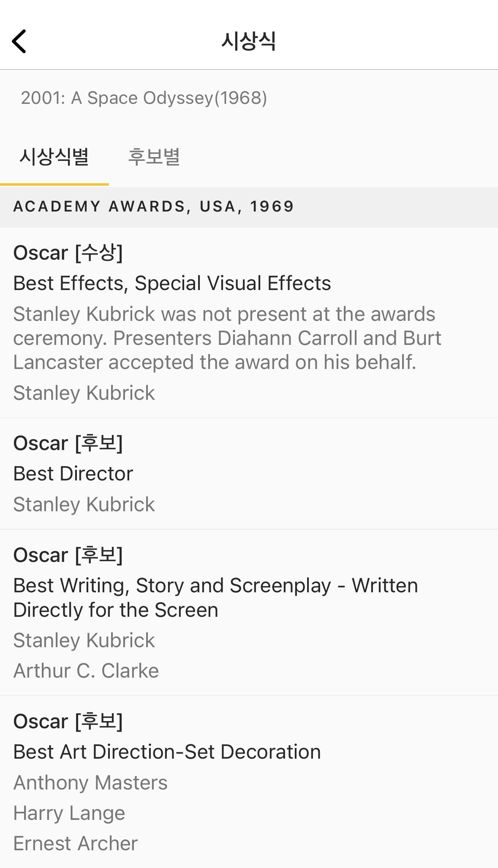Tap the note about Kubrick's absence from the ceremony

227,338
